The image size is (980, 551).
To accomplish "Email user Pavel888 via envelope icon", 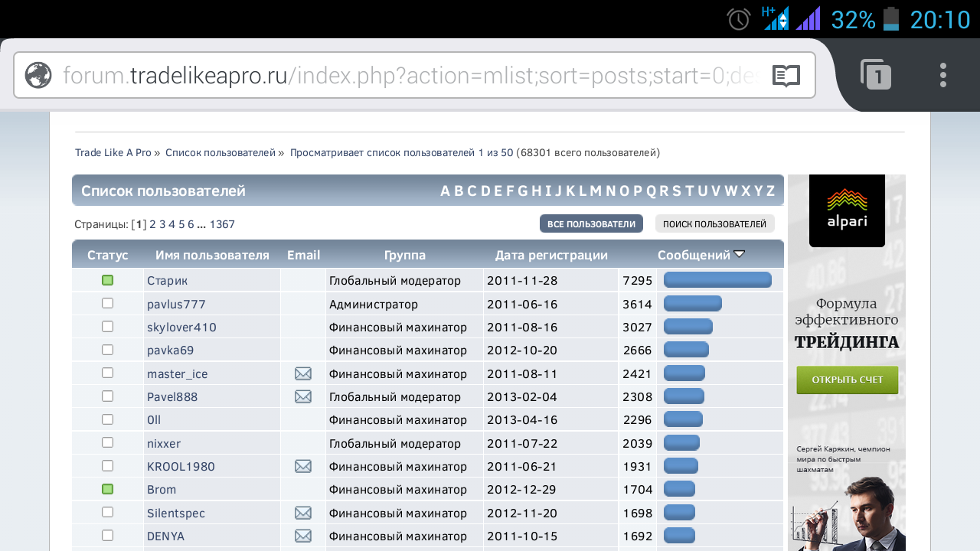I will click(303, 396).
